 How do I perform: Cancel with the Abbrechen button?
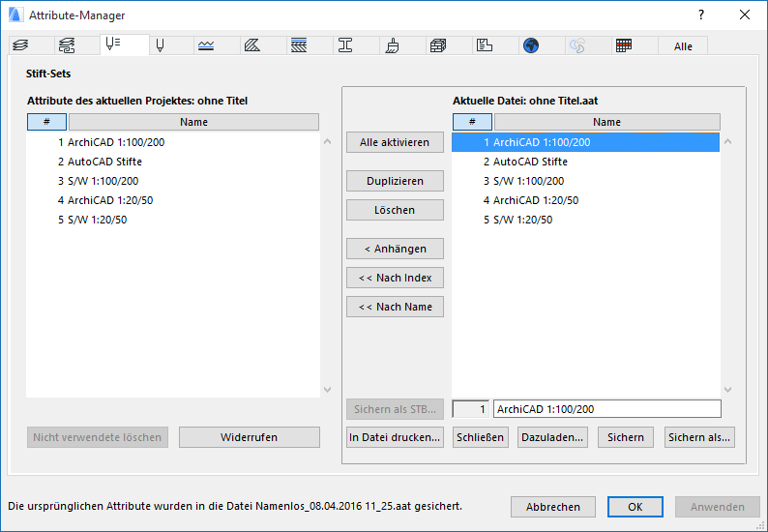point(553,507)
